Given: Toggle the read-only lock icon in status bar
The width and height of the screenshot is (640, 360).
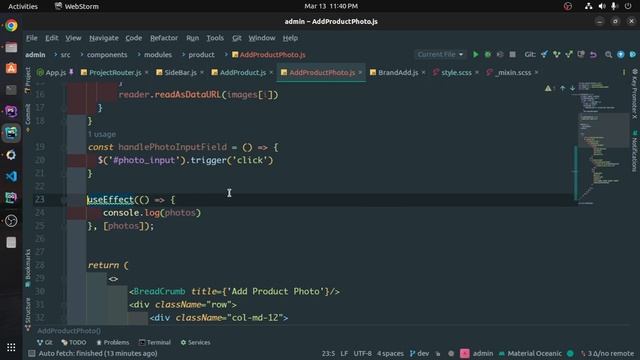Looking at the screenshot, I should 438,353.
